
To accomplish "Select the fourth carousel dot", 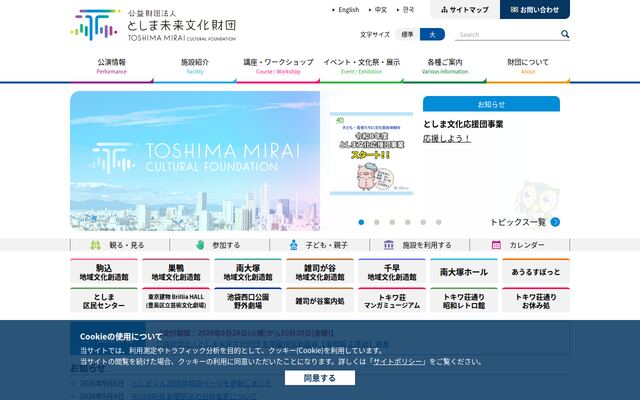I will coord(408,222).
